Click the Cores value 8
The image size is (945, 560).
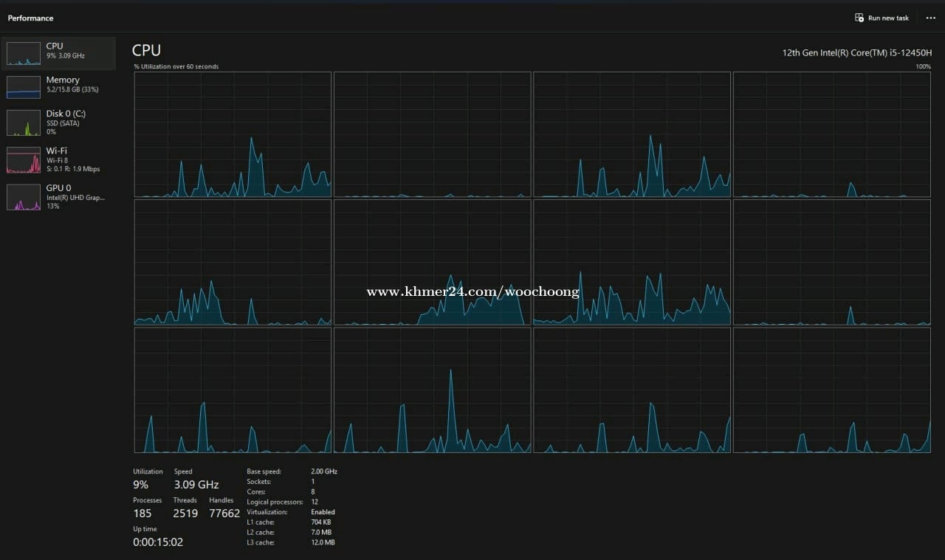(x=313, y=491)
